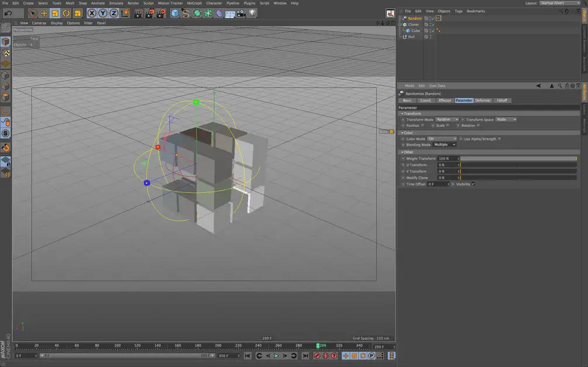Add a Light object
This screenshot has width=588, height=367.
tap(252, 13)
